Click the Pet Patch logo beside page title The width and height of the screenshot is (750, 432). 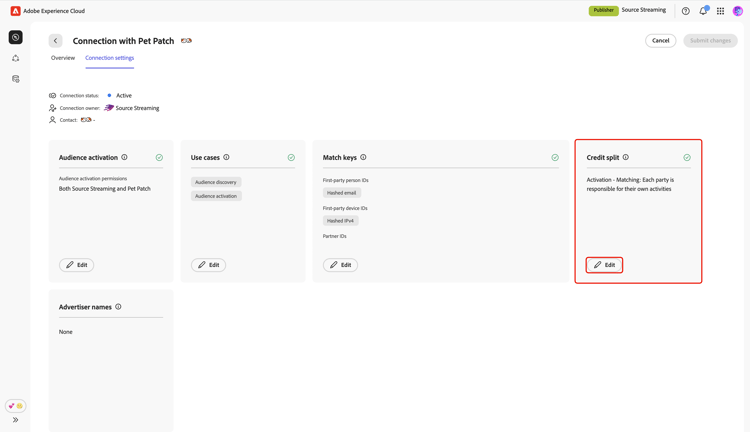click(186, 41)
